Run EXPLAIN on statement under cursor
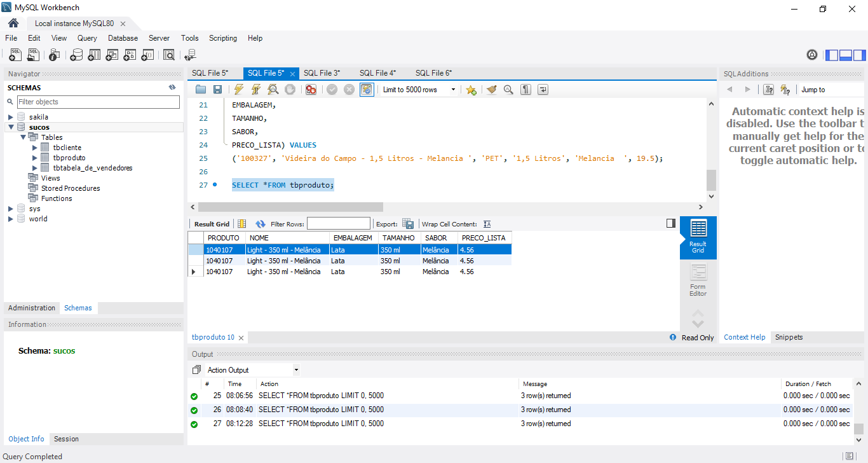868x463 pixels. (273, 90)
